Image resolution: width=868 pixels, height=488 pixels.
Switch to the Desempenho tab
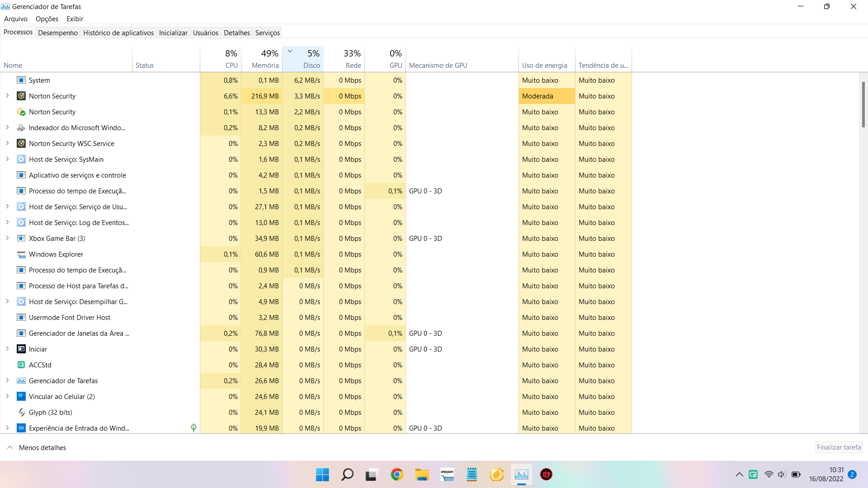click(58, 33)
